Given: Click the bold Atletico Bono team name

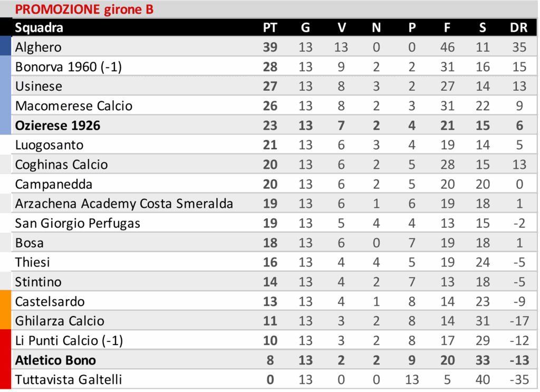Looking at the screenshot, I should click(x=55, y=360).
